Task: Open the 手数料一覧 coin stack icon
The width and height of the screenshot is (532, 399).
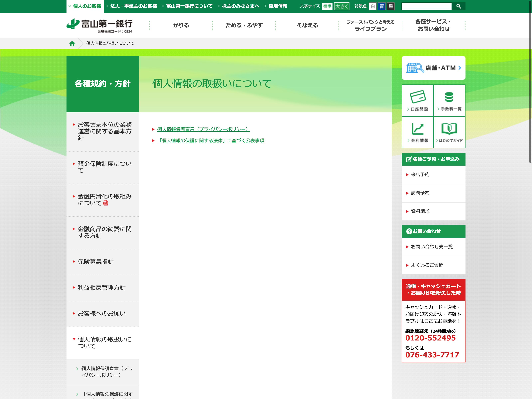Action: coord(449,97)
